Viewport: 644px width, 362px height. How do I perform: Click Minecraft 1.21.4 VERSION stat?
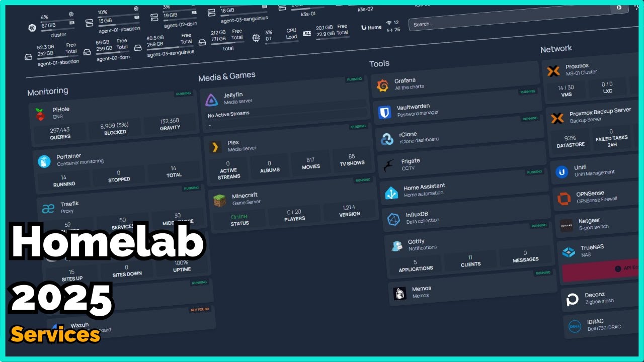(x=349, y=210)
